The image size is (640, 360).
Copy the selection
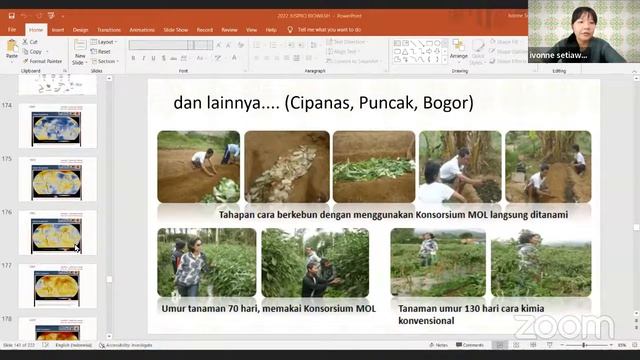coord(32,51)
